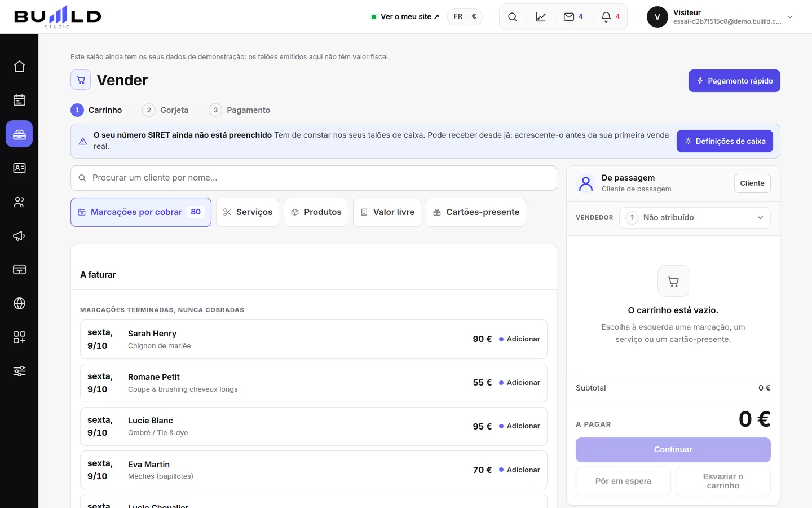Click the BUIIILD Studio logo

tap(58, 17)
